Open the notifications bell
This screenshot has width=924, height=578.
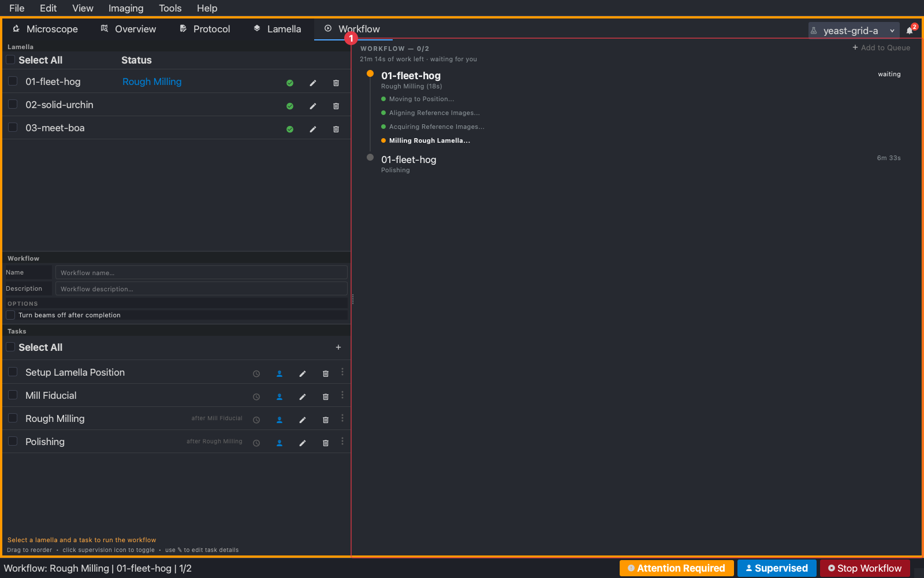pyautogui.click(x=910, y=30)
